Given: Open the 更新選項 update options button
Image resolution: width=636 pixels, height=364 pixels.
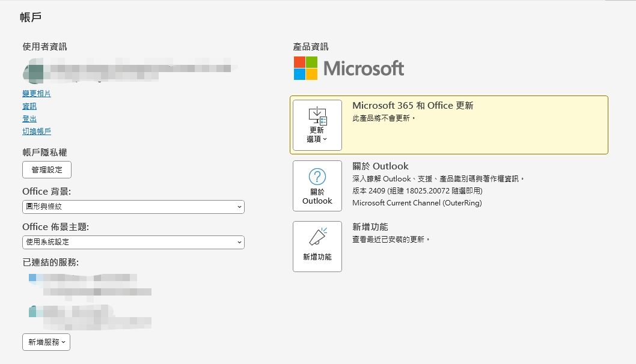Looking at the screenshot, I should pyautogui.click(x=317, y=126).
